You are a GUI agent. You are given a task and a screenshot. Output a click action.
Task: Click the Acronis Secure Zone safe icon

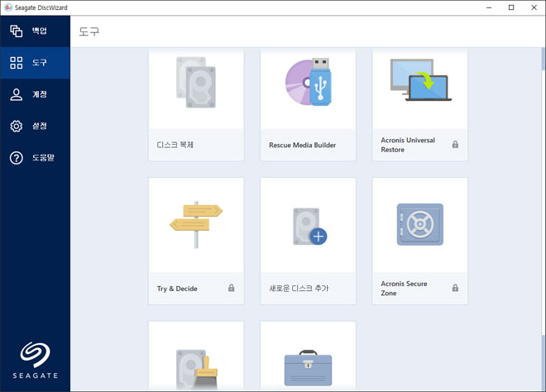(x=420, y=225)
